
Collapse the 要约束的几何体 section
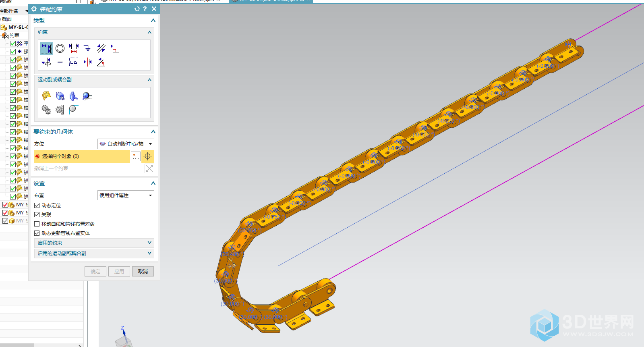pyautogui.click(x=153, y=132)
